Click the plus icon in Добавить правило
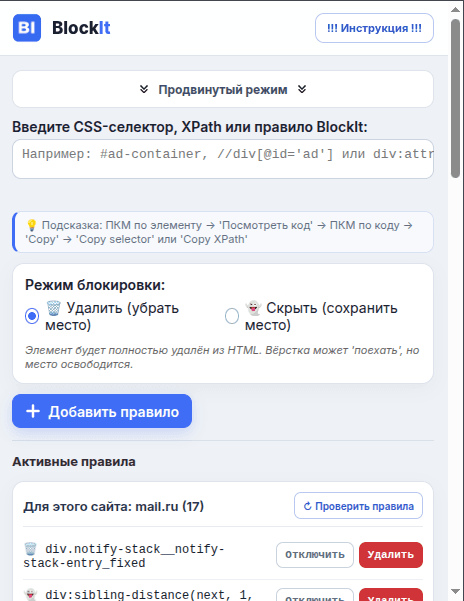The width and height of the screenshot is (464, 601). pyautogui.click(x=33, y=411)
